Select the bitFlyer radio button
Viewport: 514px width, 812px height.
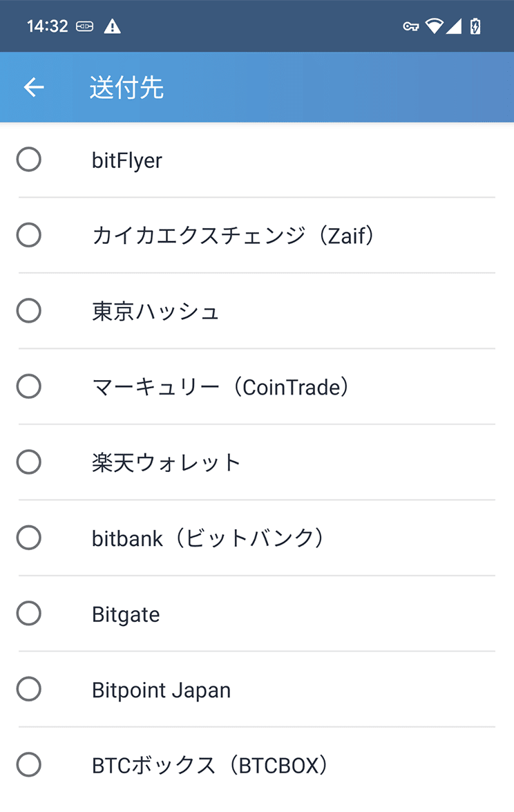29,160
